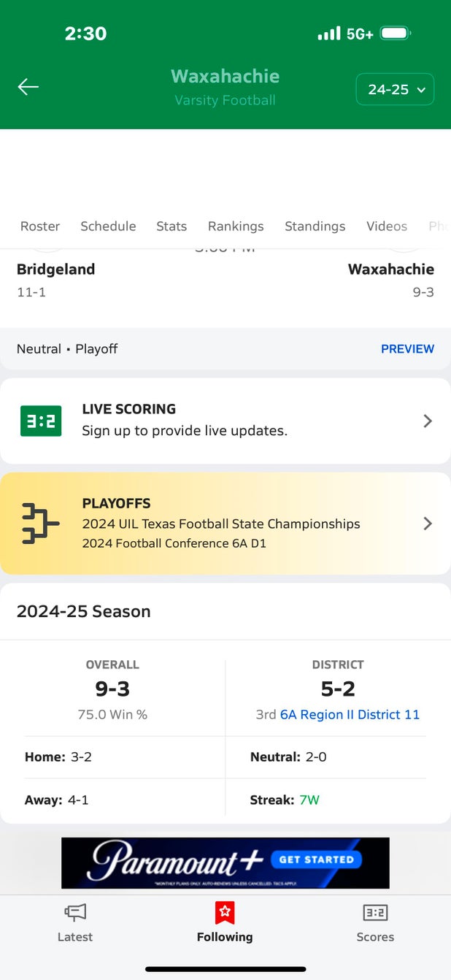The height and width of the screenshot is (980, 451).
Task: Switch to the Roster tab
Action: click(40, 226)
